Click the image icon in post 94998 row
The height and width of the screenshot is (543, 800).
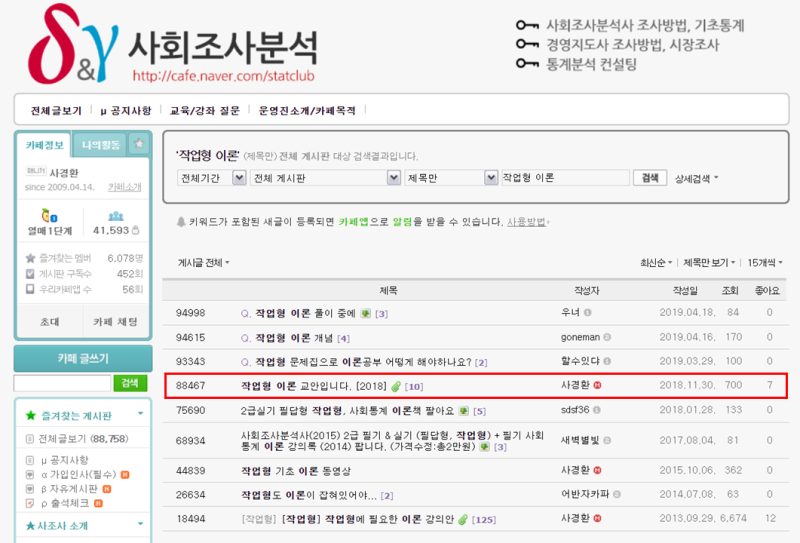tap(365, 313)
